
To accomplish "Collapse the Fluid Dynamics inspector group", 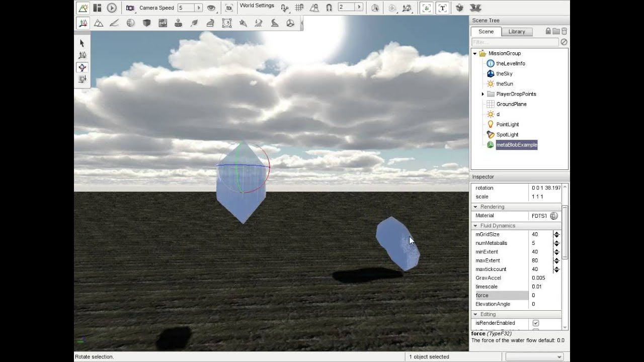I will coord(475,226).
